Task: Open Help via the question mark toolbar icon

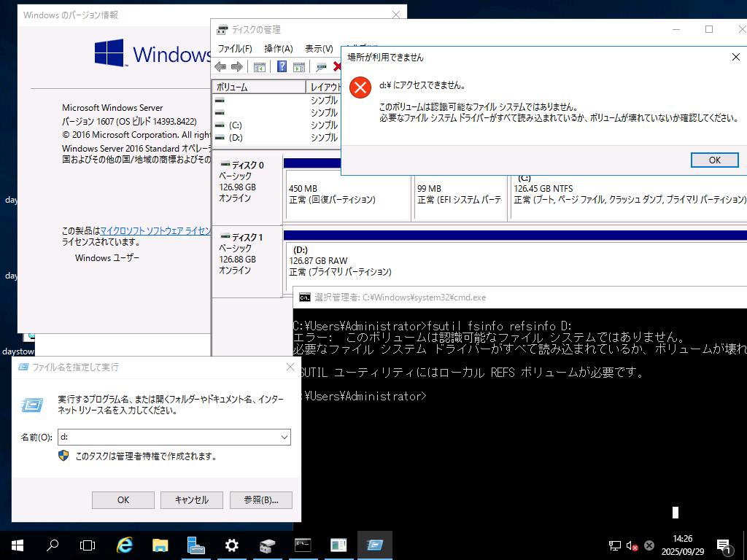Action: click(282, 66)
